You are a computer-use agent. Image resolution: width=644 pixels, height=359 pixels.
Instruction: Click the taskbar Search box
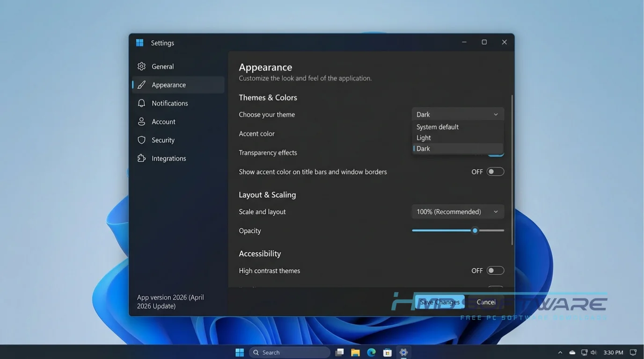pyautogui.click(x=290, y=352)
